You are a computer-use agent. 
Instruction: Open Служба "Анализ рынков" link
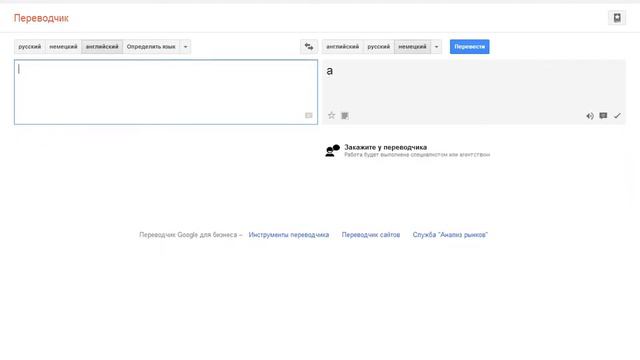click(450, 235)
